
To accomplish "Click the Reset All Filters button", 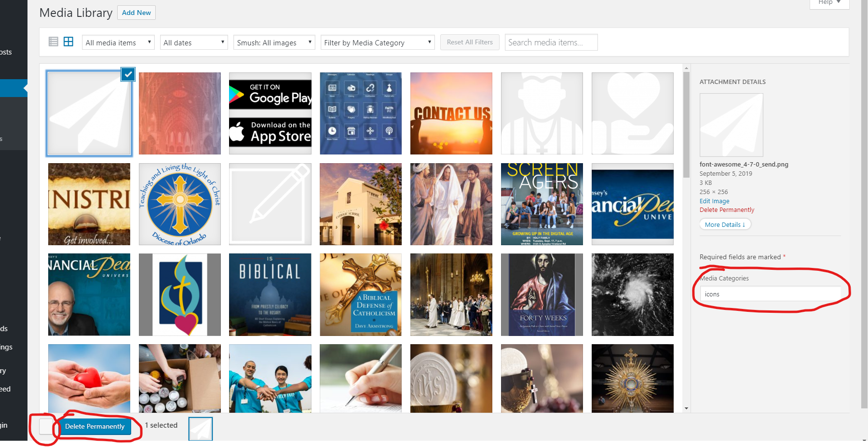I will point(470,42).
